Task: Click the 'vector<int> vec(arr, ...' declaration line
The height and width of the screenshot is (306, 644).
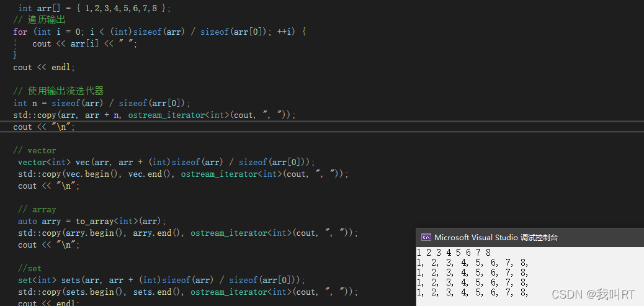Action: [x=166, y=162]
